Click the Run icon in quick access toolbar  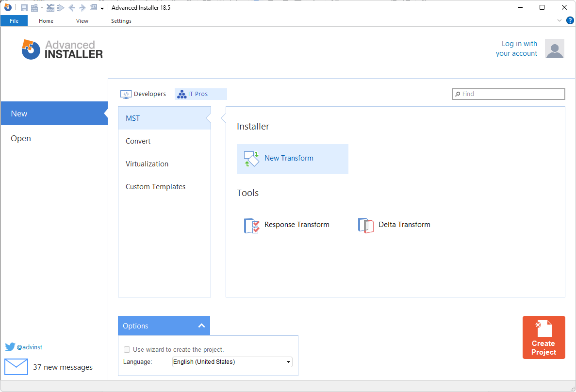click(61, 8)
